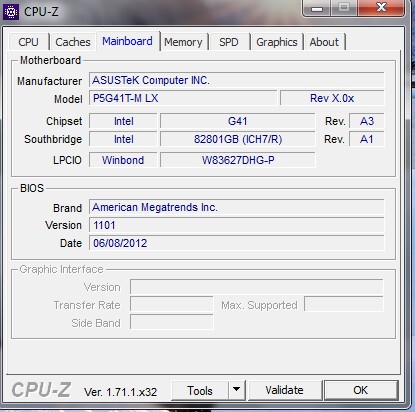Click the BIOS Version field 1101
The width and height of the screenshot is (415, 412).
pos(237,225)
